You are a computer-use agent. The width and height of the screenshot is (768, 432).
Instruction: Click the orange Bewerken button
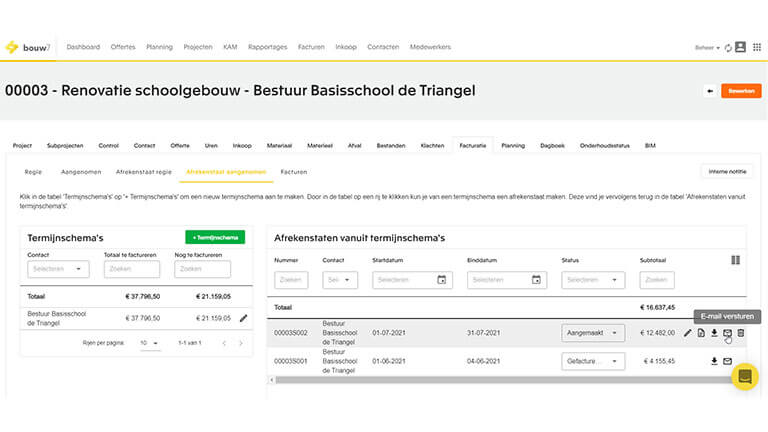tap(741, 90)
